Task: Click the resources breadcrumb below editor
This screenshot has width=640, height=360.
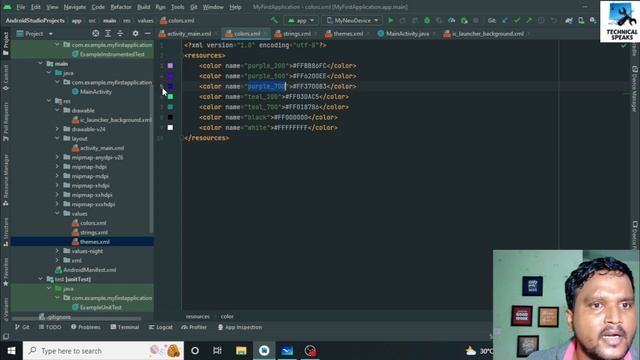Action: pos(198,316)
